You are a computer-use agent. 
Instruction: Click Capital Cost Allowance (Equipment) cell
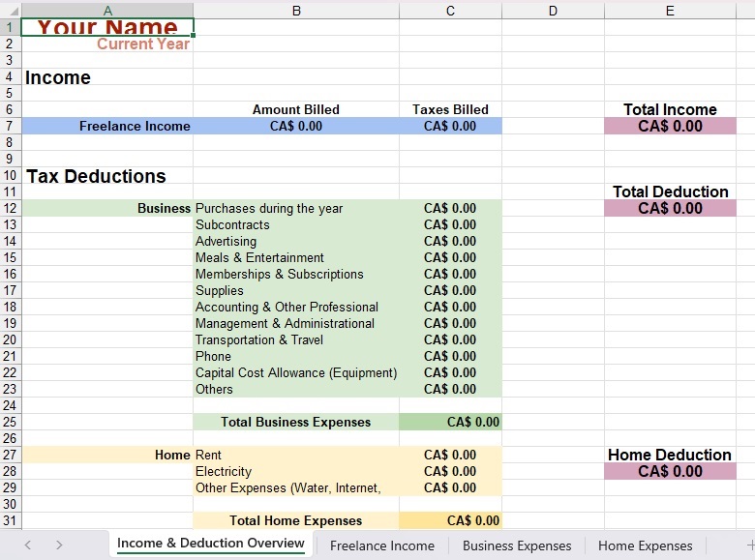(296, 373)
